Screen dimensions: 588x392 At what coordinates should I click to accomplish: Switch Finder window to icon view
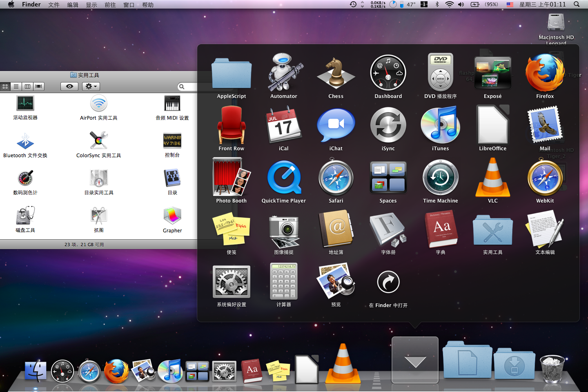click(5, 87)
